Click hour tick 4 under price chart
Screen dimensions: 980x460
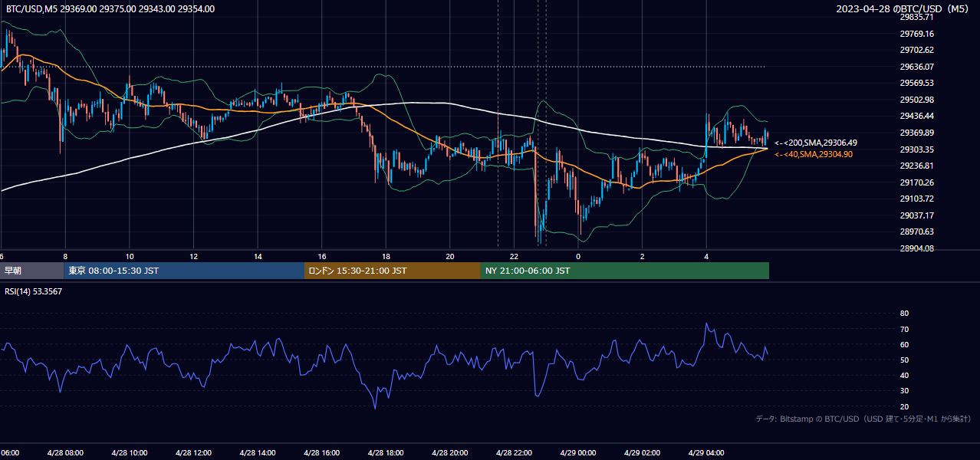click(706, 256)
